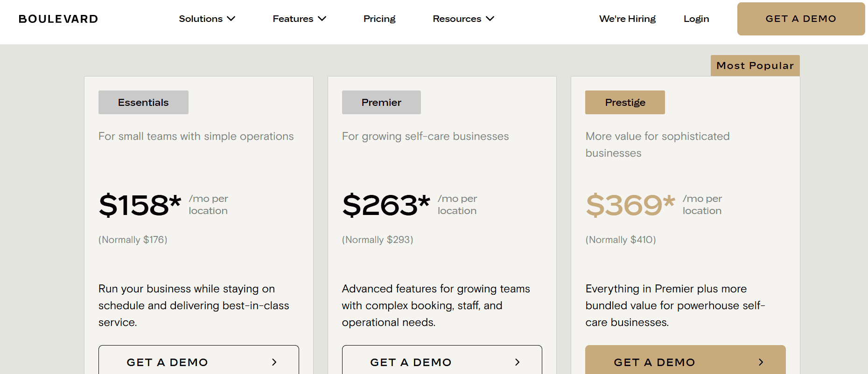This screenshot has height=374, width=868.
Task: Click the Most Popular badge
Action: (x=755, y=65)
